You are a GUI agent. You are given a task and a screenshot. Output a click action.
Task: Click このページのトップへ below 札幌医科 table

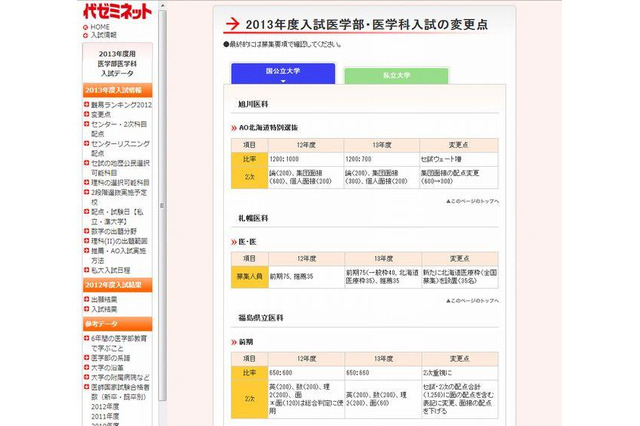coord(473,301)
